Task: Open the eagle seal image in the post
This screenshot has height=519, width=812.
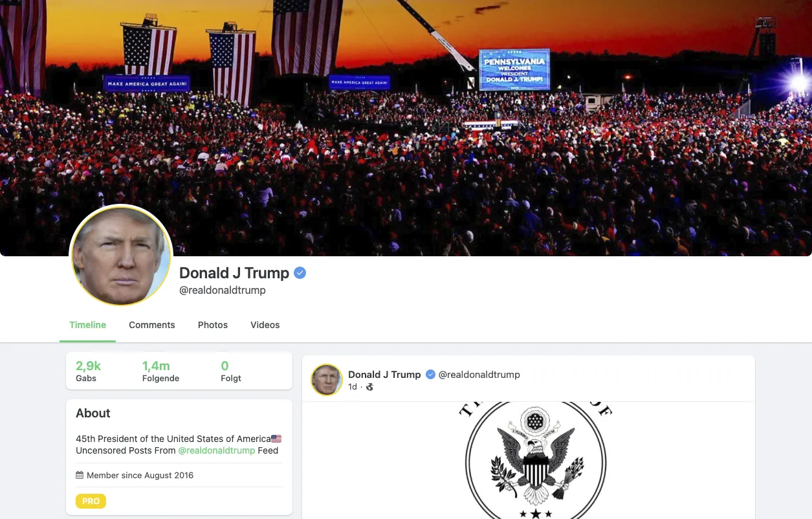Action: pos(535,460)
